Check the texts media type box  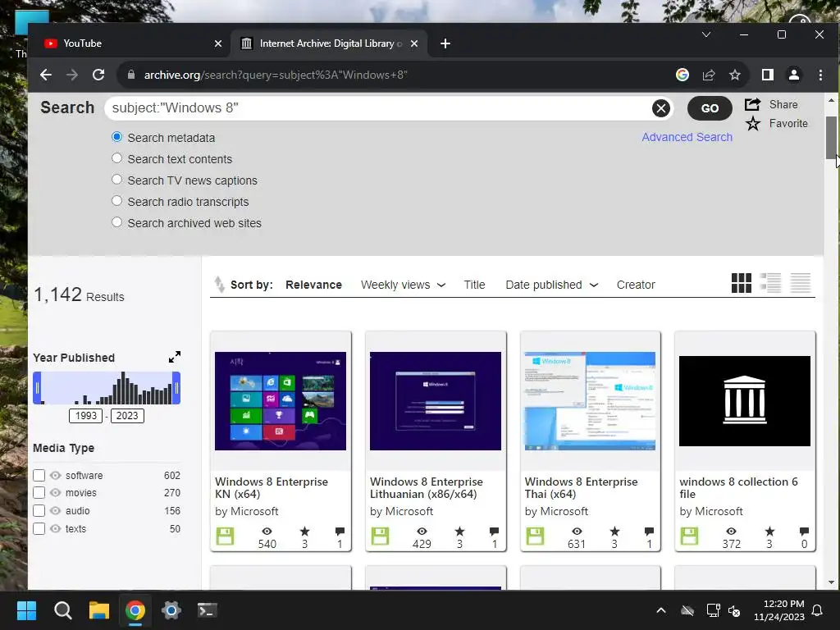[x=39, y=529]
